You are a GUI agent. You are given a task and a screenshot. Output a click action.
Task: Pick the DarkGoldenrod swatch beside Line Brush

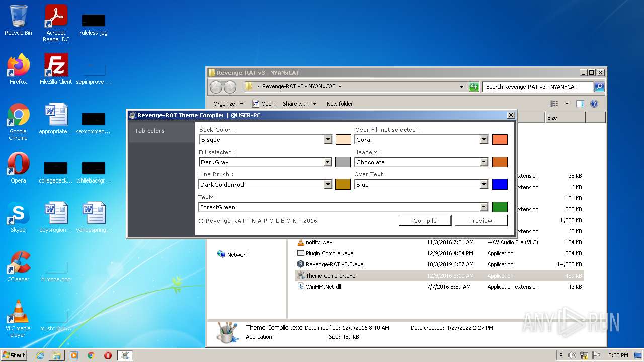click(343, 185)
